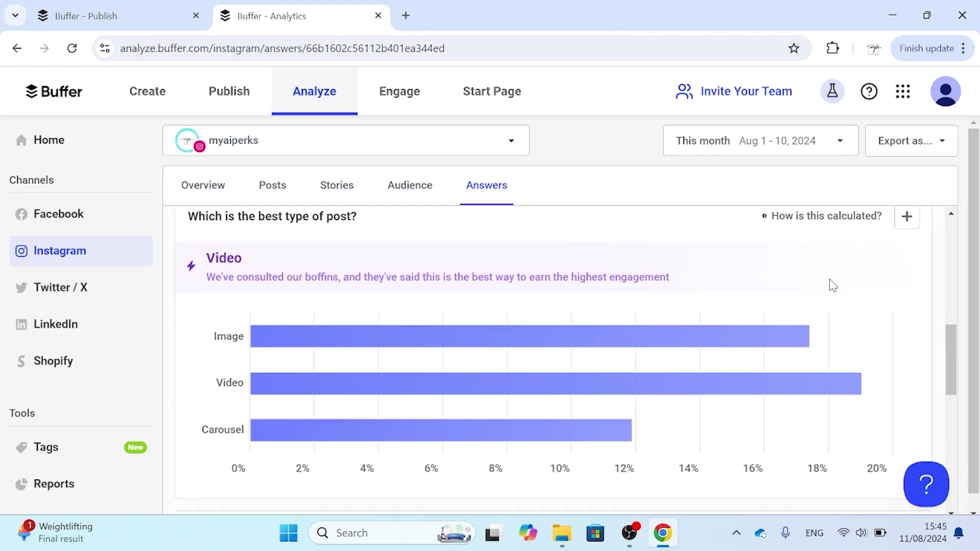Open the This month date range dropdown
This screenshot has width=980, height=551.
761,140
